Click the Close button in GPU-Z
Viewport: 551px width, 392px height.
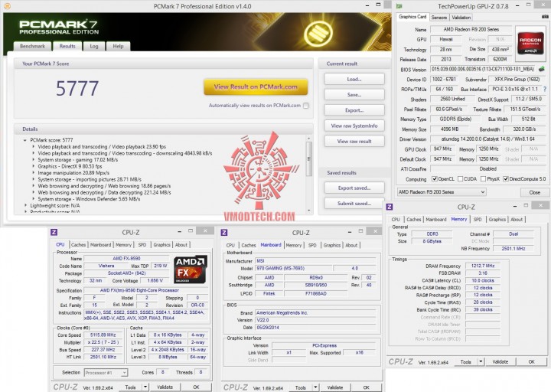tap(534, 192)
